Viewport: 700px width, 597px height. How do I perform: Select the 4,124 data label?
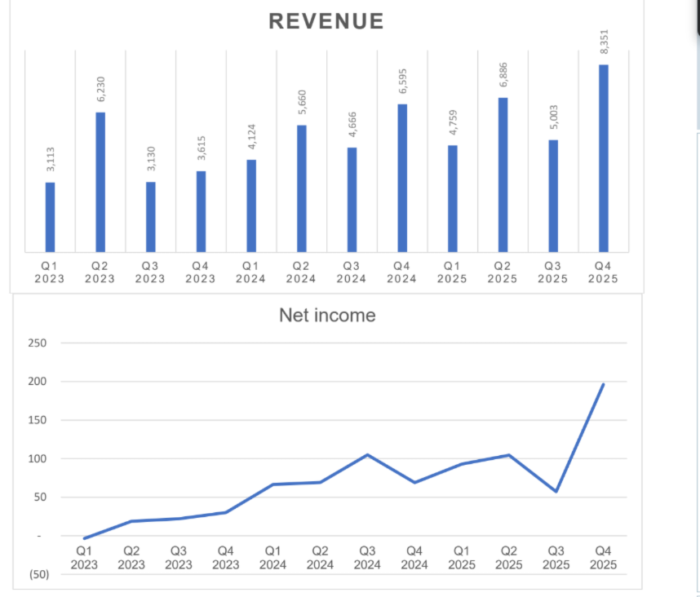click(x=252, y=136)
